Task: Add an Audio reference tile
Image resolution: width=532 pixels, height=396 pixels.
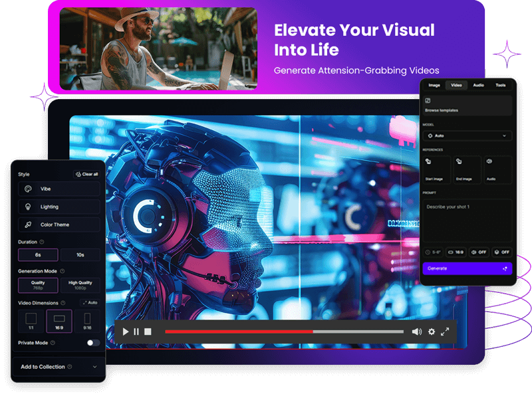Action: tap(497, 169)
